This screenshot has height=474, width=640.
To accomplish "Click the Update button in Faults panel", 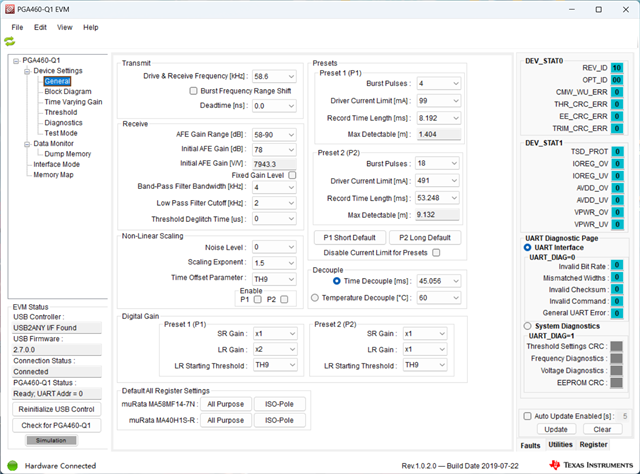I will click(556, 429).
